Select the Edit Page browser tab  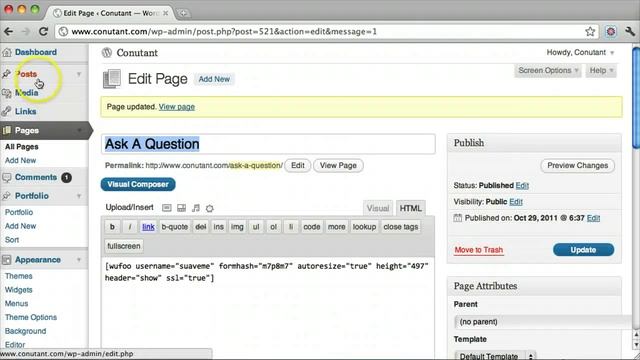point(111,13)
